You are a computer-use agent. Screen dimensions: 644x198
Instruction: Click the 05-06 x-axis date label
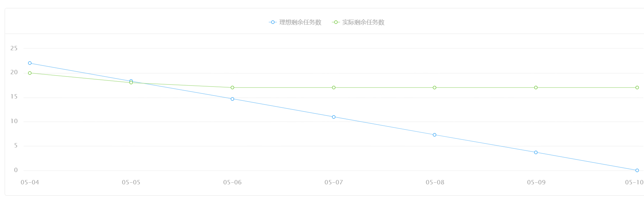click(x=232, y=182)
